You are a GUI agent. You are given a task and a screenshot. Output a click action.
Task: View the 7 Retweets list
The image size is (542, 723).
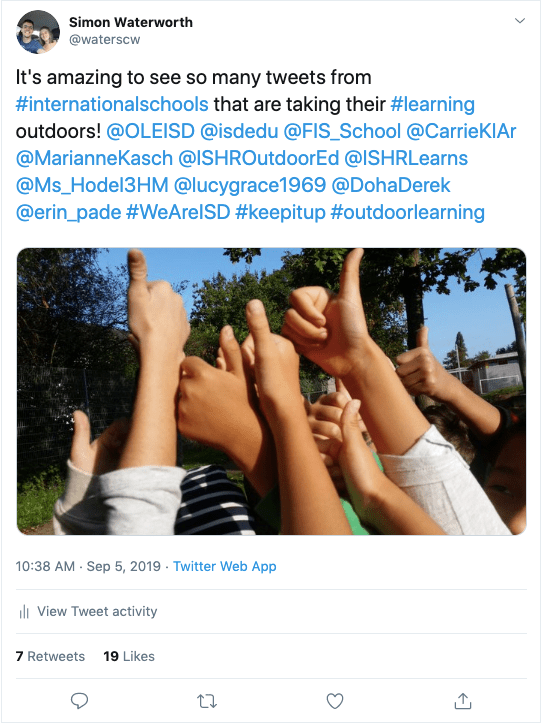pos(50,656)
